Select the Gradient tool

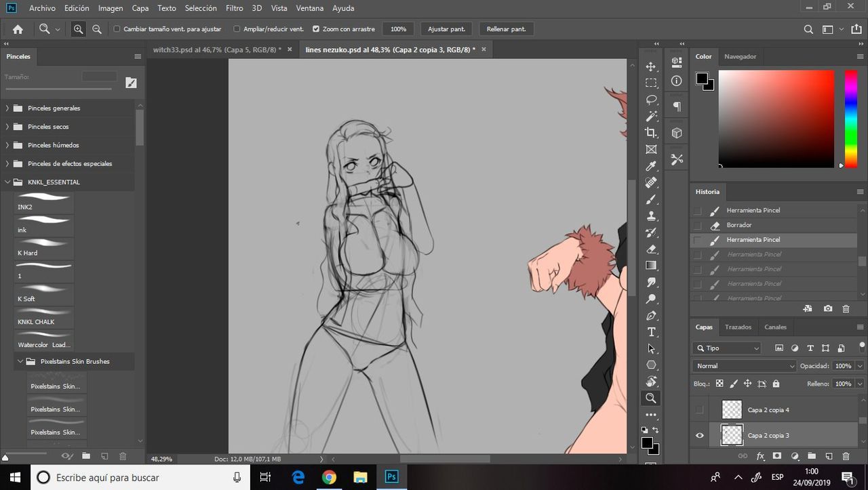point(651,266)
